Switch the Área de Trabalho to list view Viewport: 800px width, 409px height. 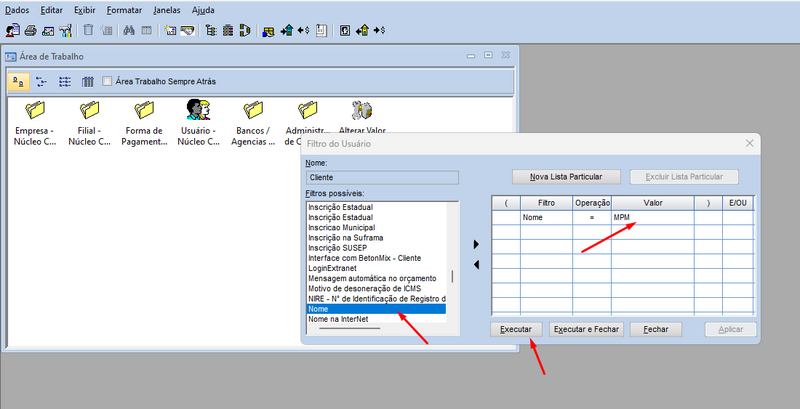64,82
